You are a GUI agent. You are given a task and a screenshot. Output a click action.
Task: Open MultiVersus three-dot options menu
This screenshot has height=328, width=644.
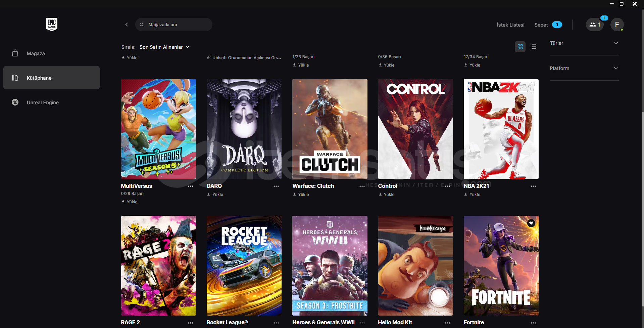click(191, 186)
